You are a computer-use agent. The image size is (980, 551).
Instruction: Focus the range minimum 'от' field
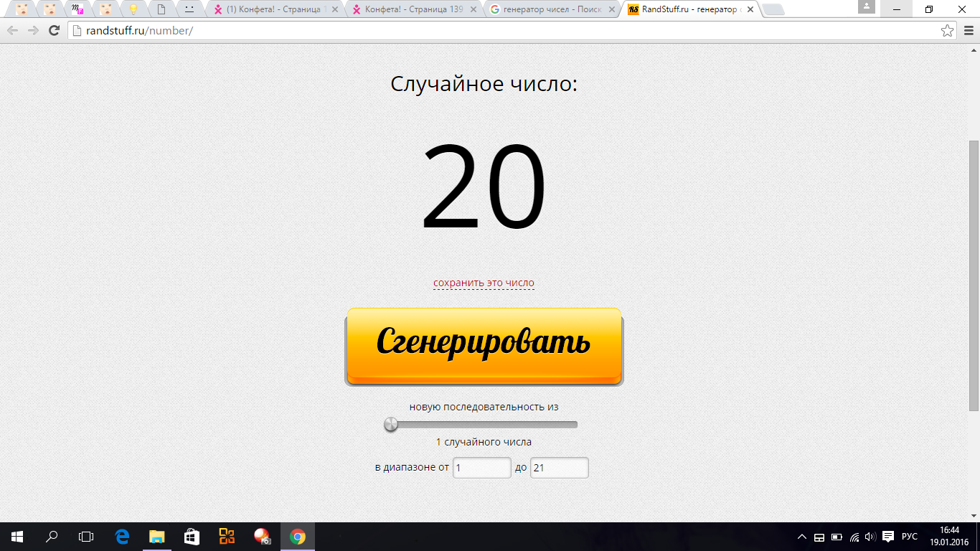[481, 468]
